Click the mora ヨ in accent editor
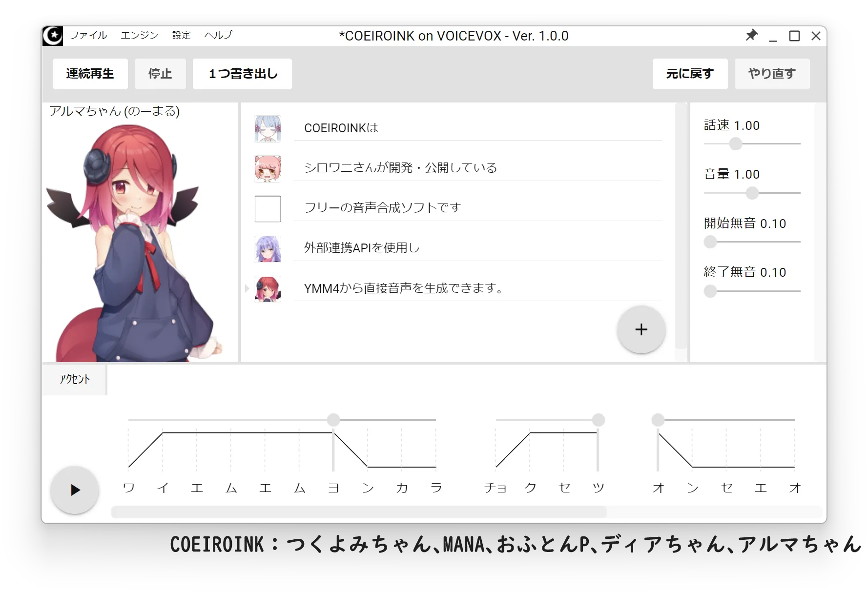868x592 pixels. click(x=334, y=488)
